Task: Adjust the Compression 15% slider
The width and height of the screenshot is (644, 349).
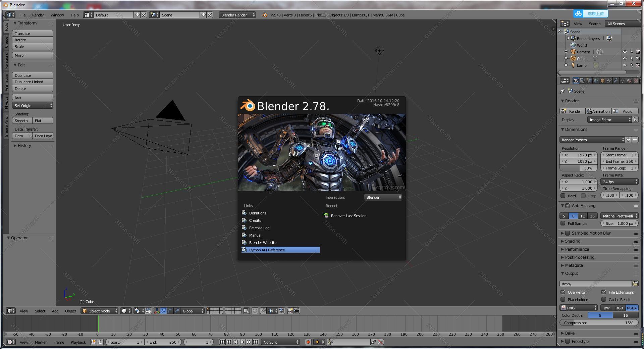Action: (x=599, y=323)
